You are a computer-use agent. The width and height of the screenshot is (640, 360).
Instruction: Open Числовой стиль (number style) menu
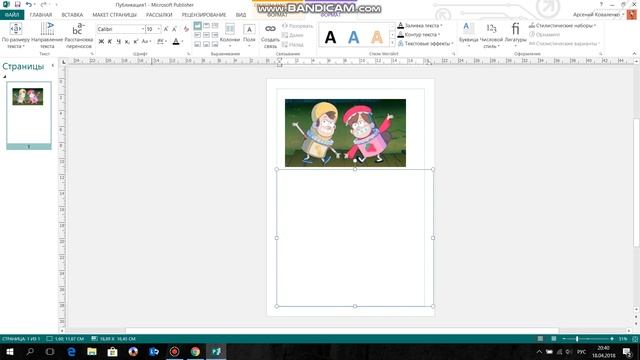pos(491,35)
